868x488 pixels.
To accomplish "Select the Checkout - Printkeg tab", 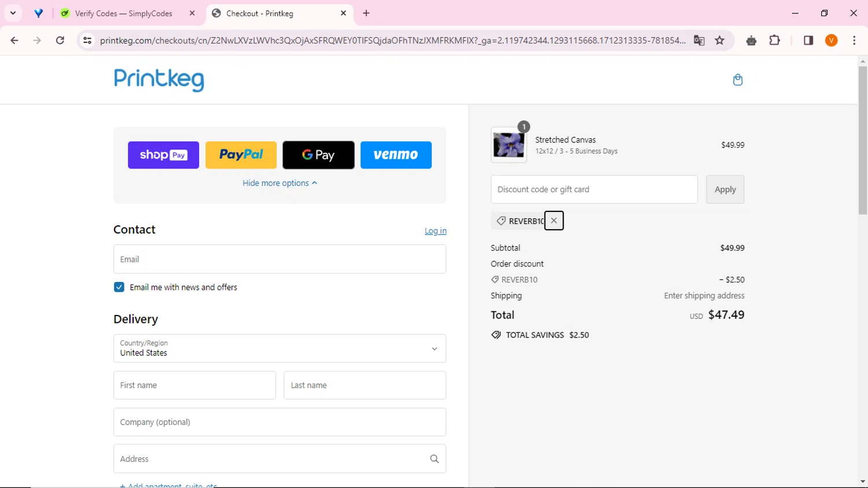I will click(279, 13).
